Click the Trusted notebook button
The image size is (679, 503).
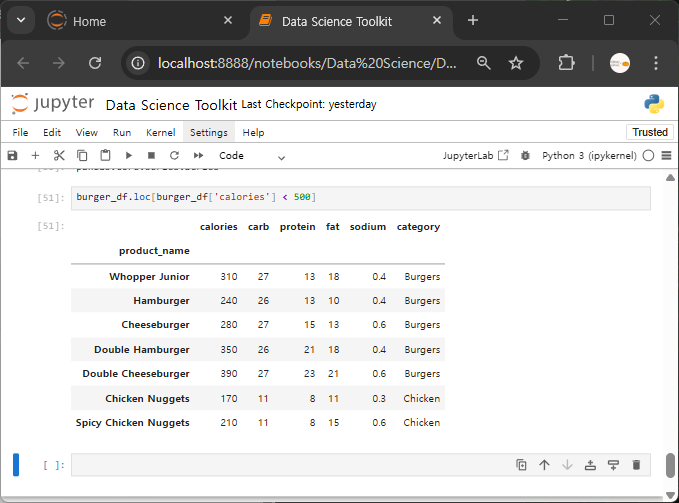650,132
